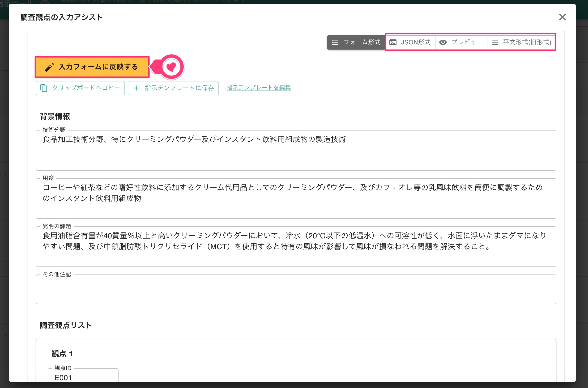Click the empty その他注記 field
Screen dimensions: 588x388
[296, 289]
